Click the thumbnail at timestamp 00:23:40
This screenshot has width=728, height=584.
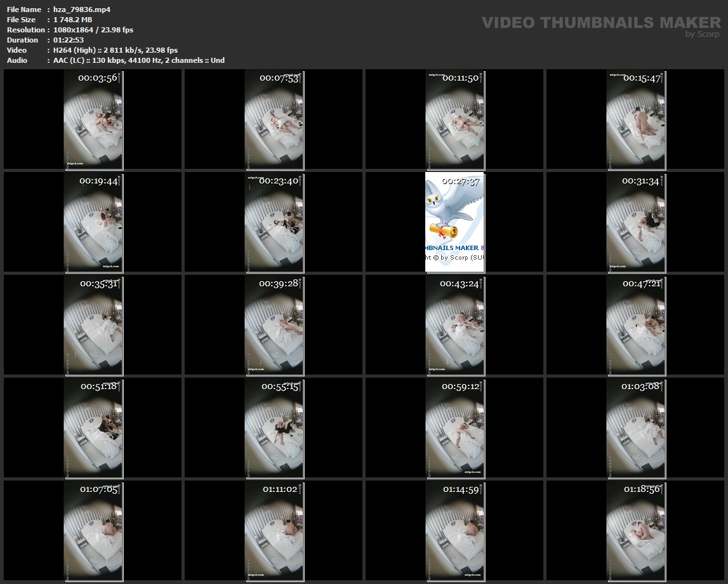click(274, 222)
